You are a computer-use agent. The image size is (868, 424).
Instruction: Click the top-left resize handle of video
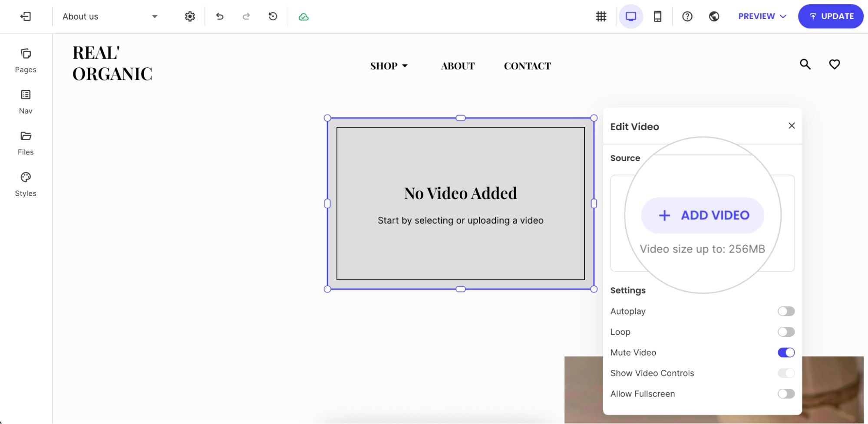[x=327, y=118]
